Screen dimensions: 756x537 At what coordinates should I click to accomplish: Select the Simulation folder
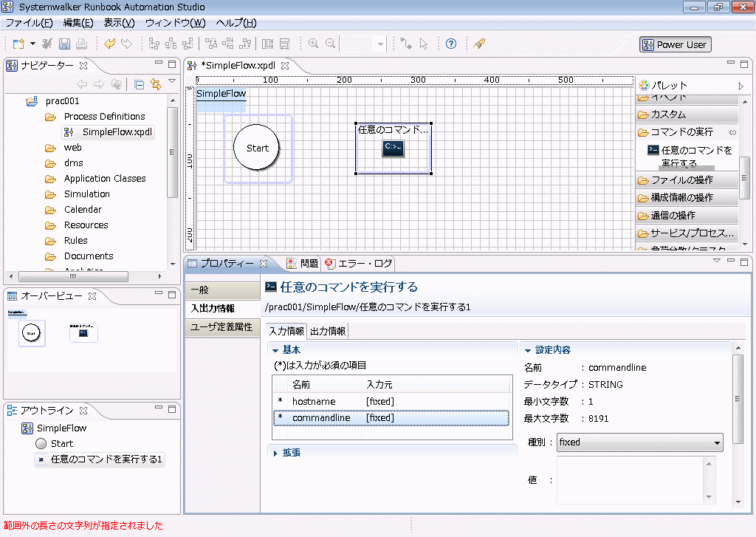click(x=87, y=194)
